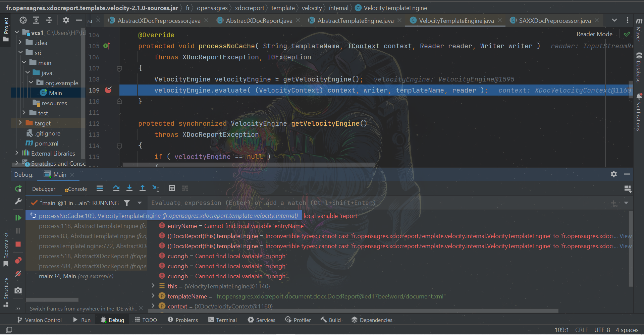This screenshot has width=644, height=335.
Task: Switch to AbstractTemplateEngine.java tab
Action: pos(356,20)
